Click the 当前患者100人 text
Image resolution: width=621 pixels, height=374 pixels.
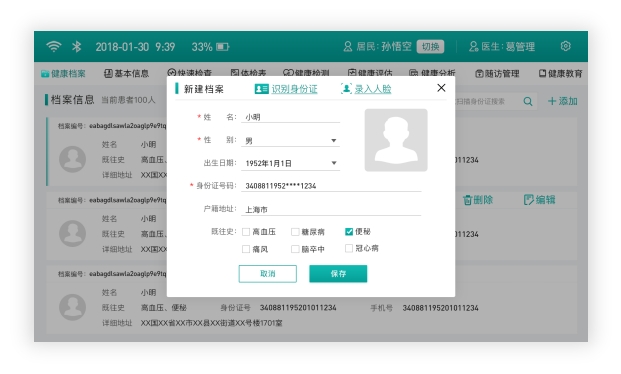(x=128, y=100)
